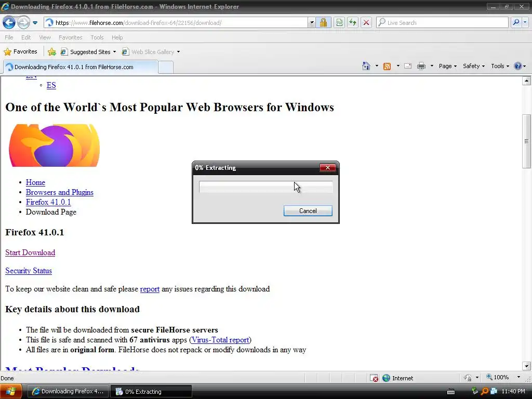Click inside the Live Search box
Image resolution: width=532 pixels, height=399 pixels.
443,23
